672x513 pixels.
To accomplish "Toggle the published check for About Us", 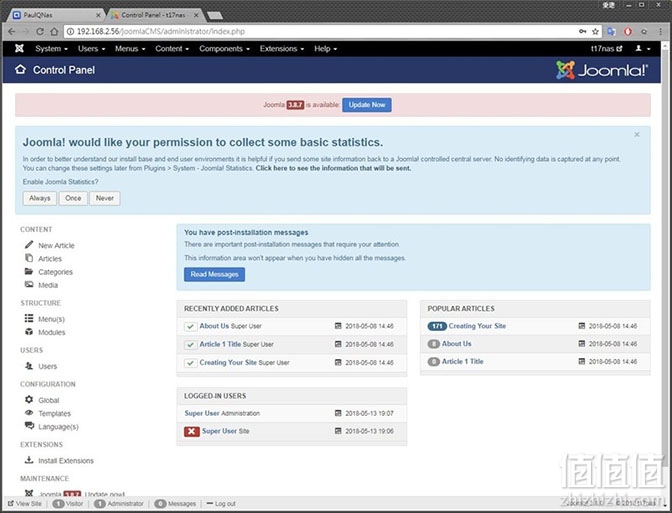I will pyautogui.click(x=190, y=326).
